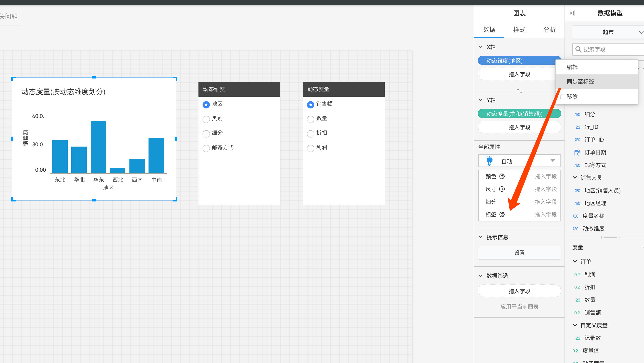Collapse the 数据筛选 section

[481, 276]
